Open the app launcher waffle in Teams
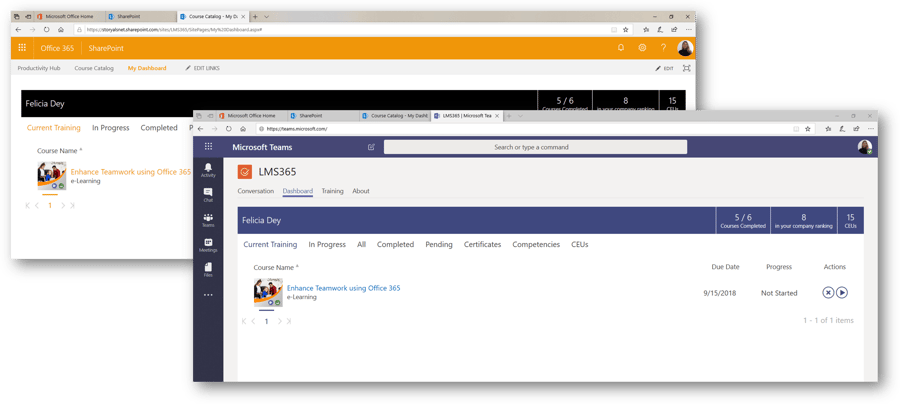Viewport: 900px width, 404px height. (208, 147)
